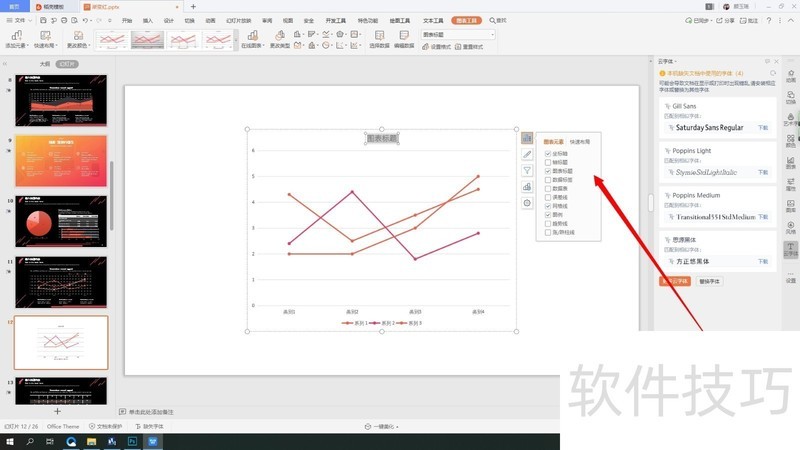The width and height of the screenshot is (800, 450).
Task: Download the 方正悠黑体 font
Action: pos(763,261)
